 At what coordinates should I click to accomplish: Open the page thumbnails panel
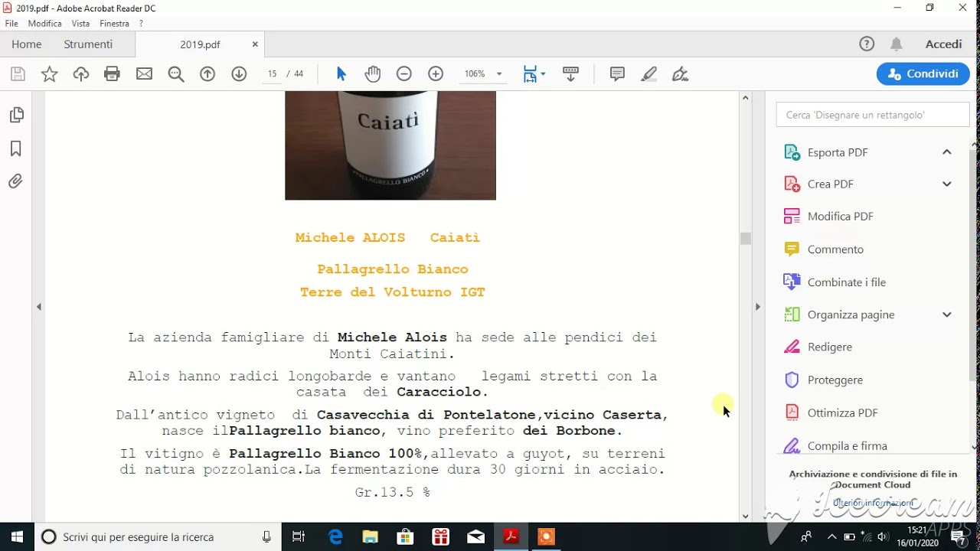pyautogui.click(x=15, y=113)
